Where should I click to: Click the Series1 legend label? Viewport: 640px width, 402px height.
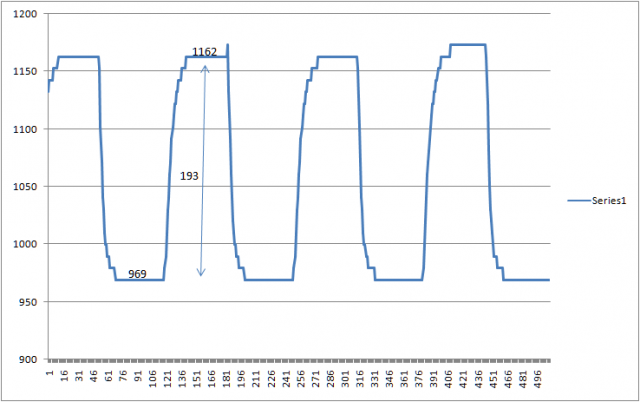click(x=608, y=200)
